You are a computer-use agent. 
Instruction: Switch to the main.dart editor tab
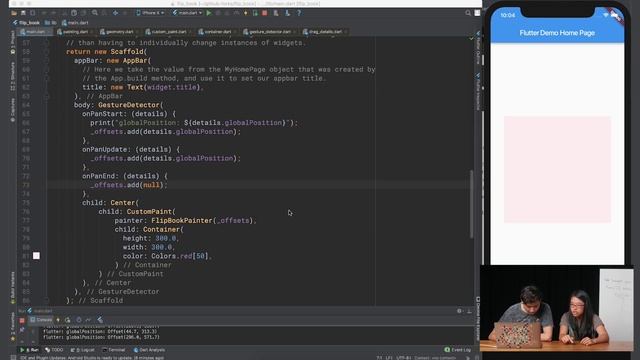pos(36,31)
